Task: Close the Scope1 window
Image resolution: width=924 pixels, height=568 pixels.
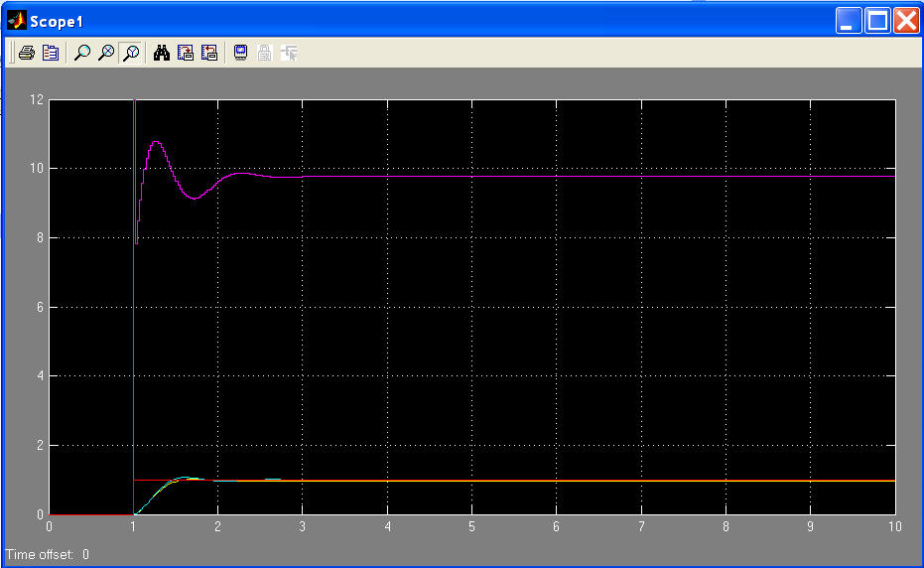Action: click(x=906, y=21)
